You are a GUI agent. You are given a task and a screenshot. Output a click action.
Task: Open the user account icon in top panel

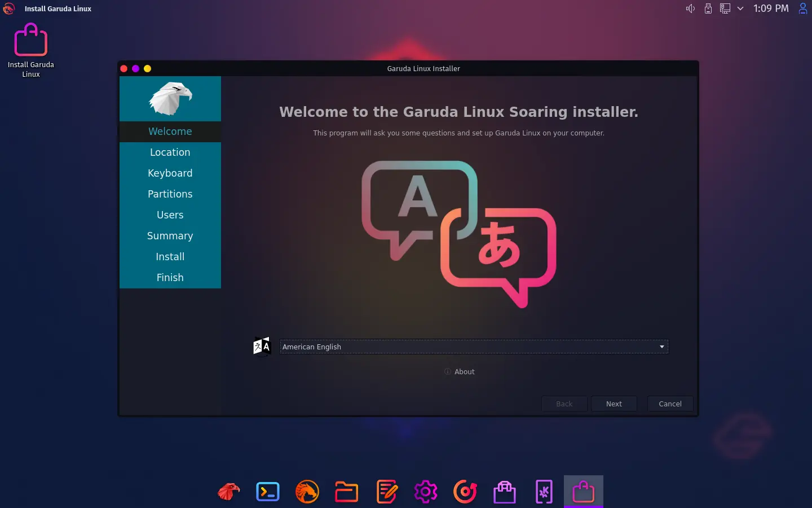tap(803, 8)
